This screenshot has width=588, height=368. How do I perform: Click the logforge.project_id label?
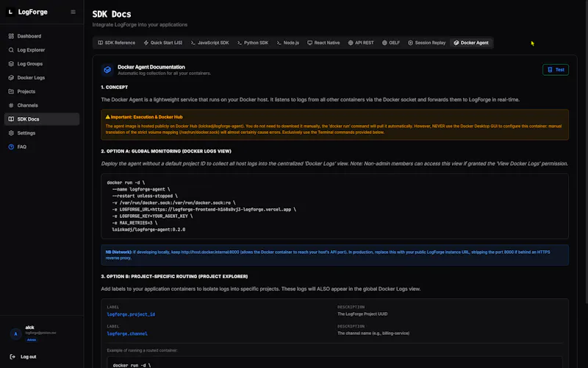(x=131, y=314)
